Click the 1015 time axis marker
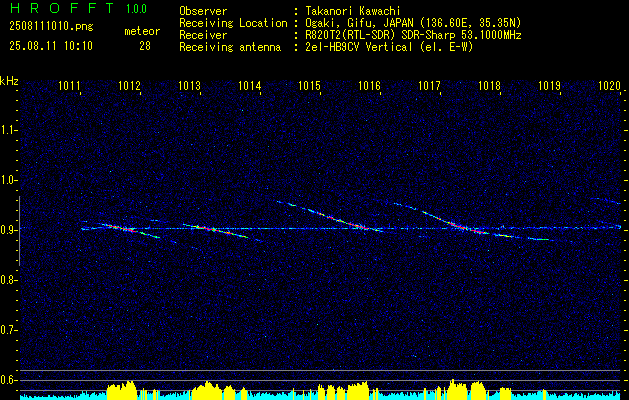This screenshot has width=629, height=400. (x=309, y=86)
